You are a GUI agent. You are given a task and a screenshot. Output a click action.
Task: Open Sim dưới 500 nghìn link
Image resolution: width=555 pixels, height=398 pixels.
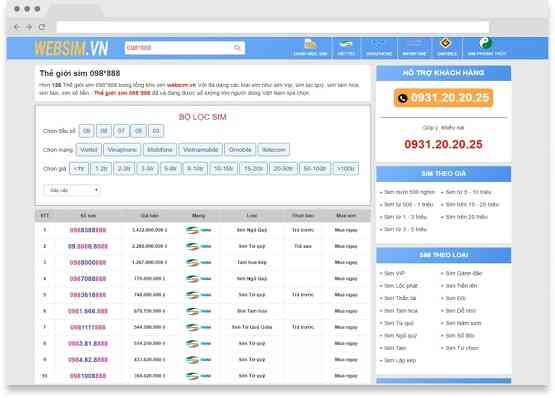pyautogui.click(x=409, y=192)
